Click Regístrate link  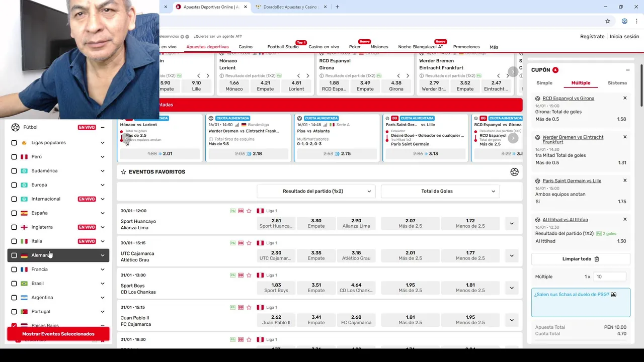tap(592, 37)
